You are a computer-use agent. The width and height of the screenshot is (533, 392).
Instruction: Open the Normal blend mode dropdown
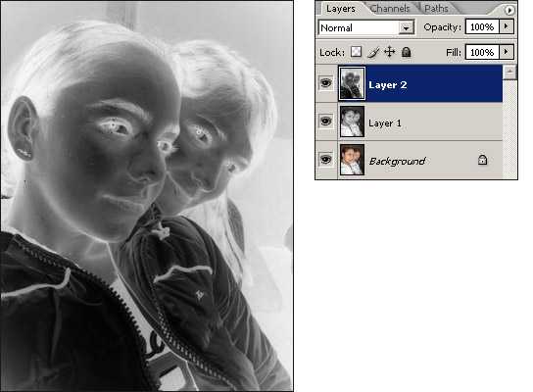click(366, 27)
